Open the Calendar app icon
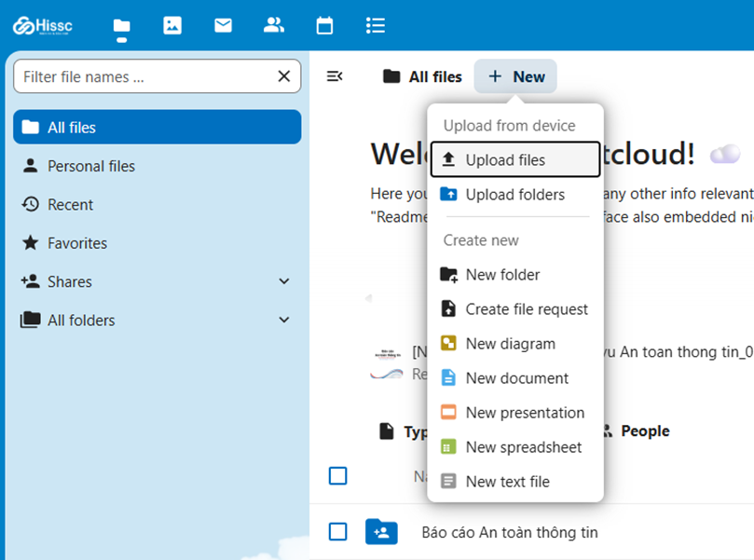Screen dimensions: 754x560 pyautogui.click(x=324, y=25)
